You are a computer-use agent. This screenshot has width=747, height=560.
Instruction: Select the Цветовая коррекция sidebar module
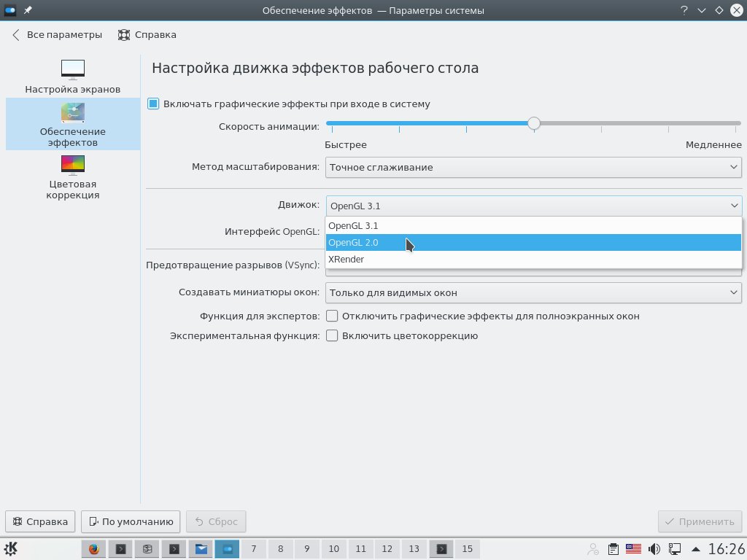[72, 176]
